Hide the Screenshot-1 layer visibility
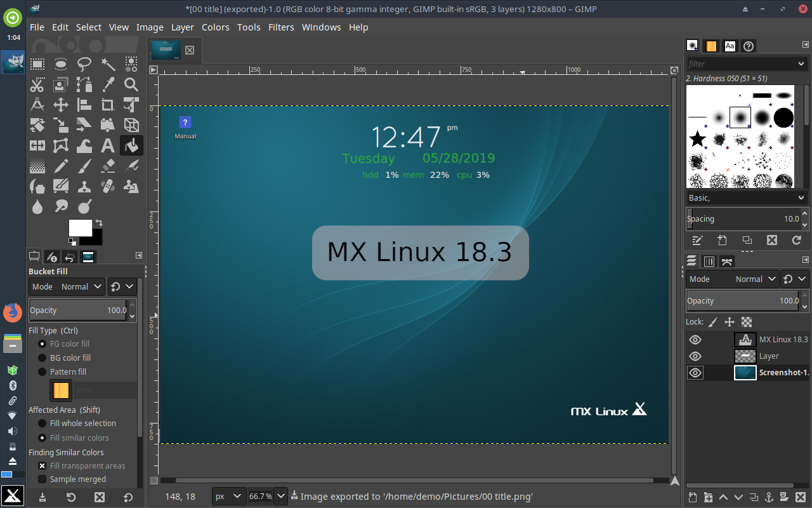Viewport: 812px width, 508px height. [x=695, y=373]
